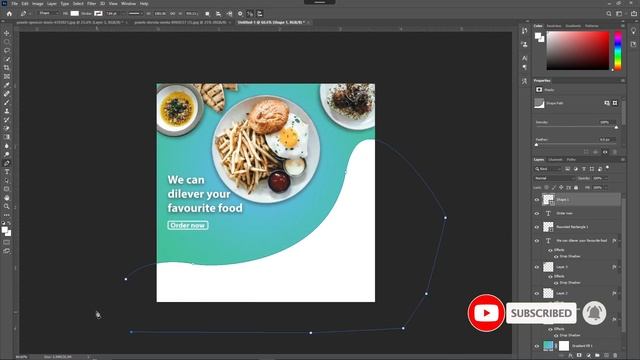Open path alignment options
Viewport: 640px width, 360px height.
(218, 13)
